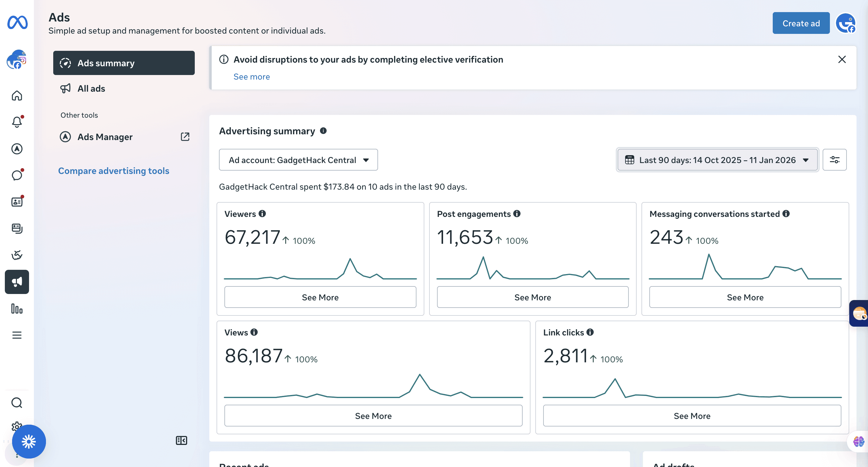This screenshot has width=868, height=467.
Task: Click the Search magnifier icon
Action: (17, 403)
